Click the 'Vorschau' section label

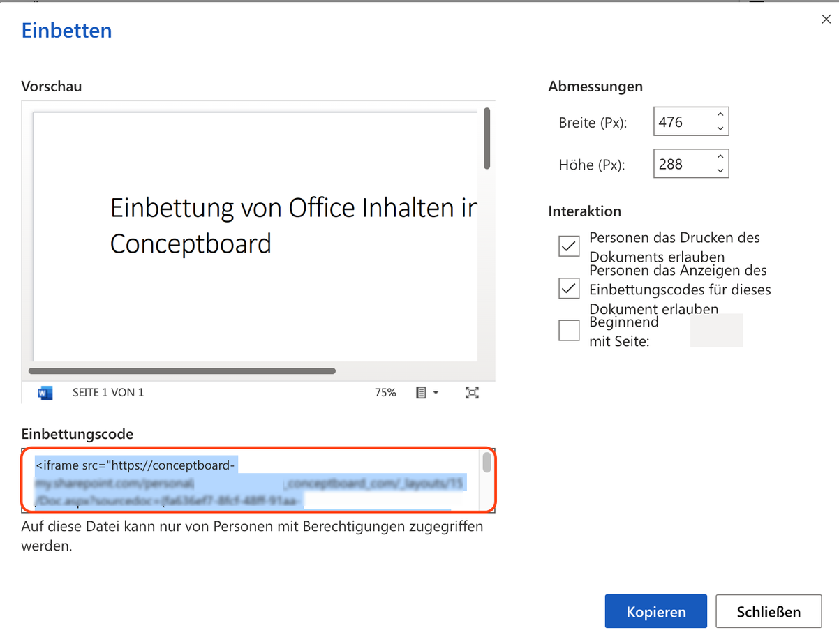pos(52,87)
